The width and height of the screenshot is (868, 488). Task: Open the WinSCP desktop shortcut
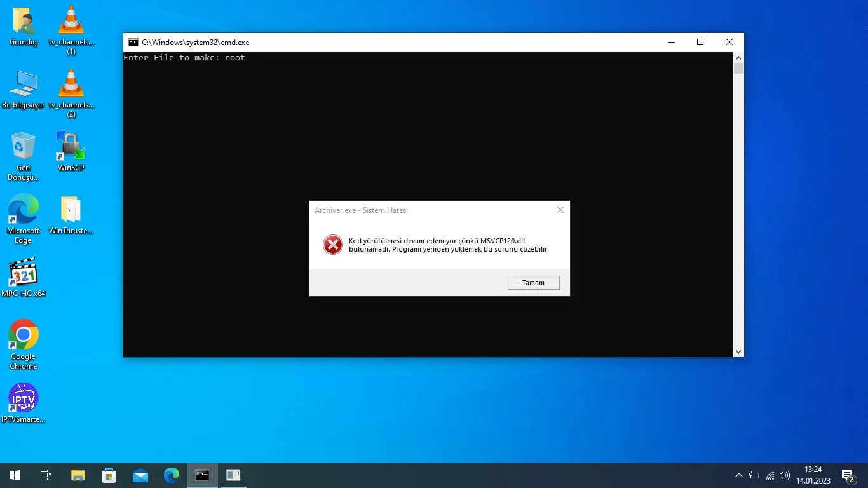point(71,147)
